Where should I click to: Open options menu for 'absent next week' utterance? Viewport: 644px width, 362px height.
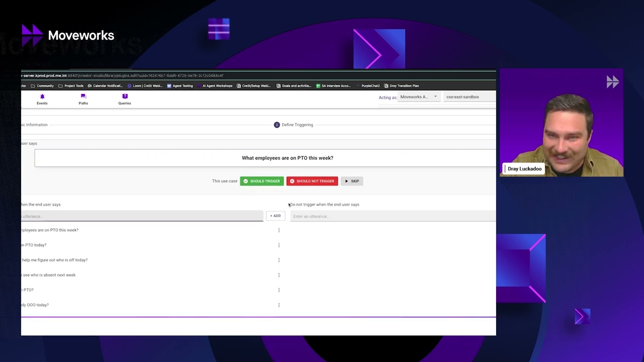(x=279, y=275)
